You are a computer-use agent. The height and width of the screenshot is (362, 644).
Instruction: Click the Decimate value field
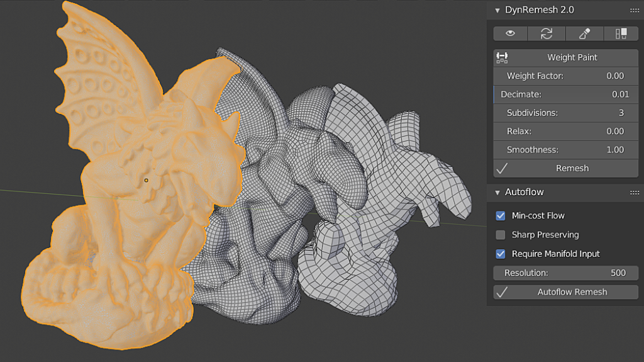point(565,94)
